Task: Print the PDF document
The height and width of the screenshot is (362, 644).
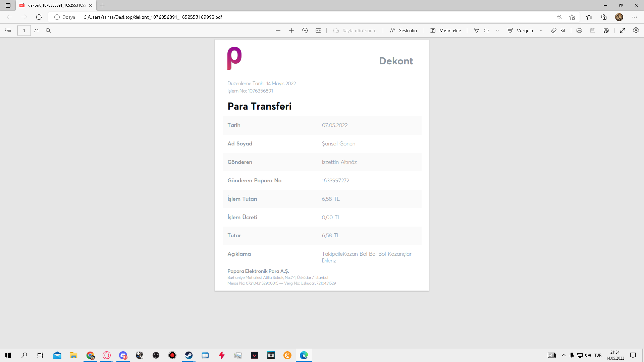Action: (579, 31)
